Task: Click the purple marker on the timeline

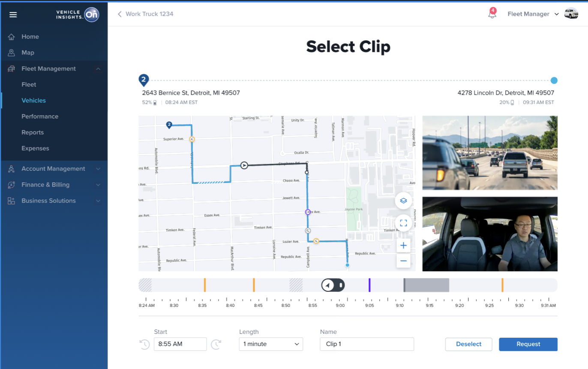Action: [369, 285]
